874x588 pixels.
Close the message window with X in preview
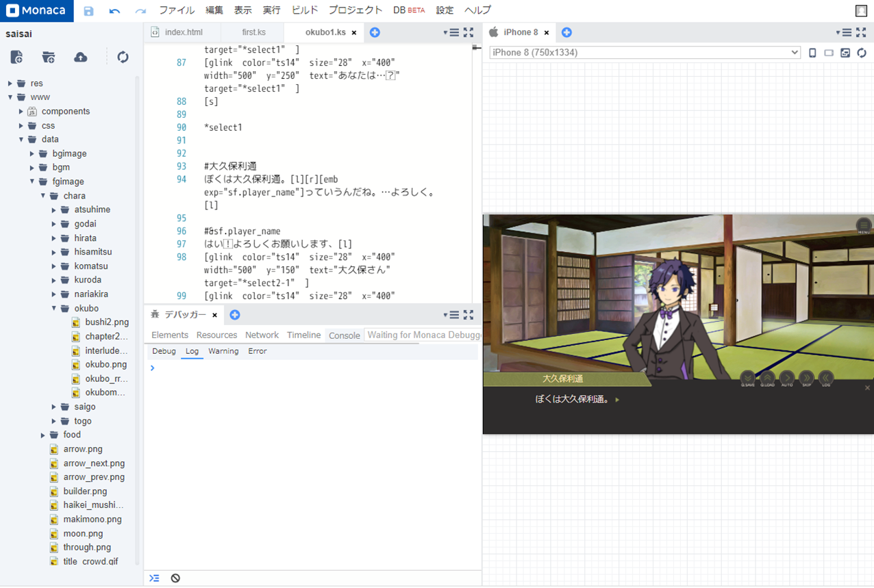pyautogui.click(x=867, y=388)
